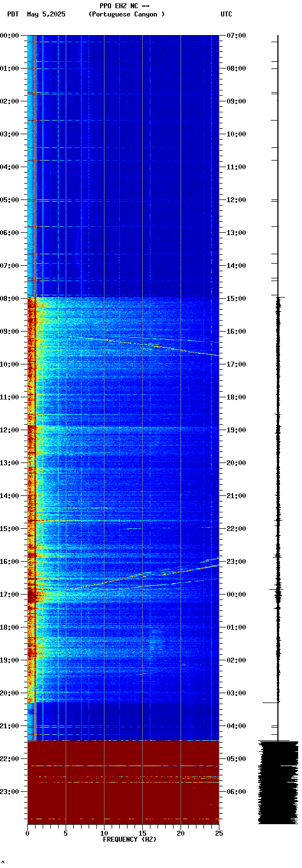Click the UTC "06:00" time label
This screenshot has height=868, width=302.
point(236,791)
